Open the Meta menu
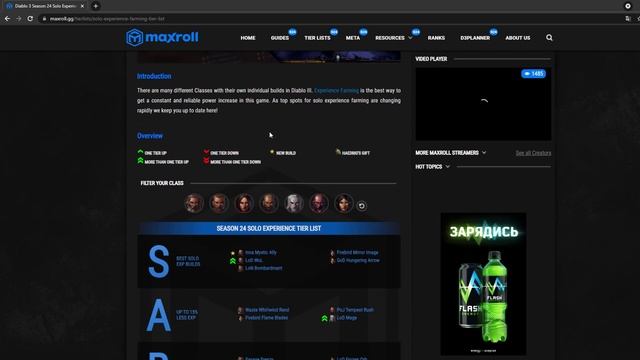This screenshot has height=360, width=640. click(x=353, y=38)
